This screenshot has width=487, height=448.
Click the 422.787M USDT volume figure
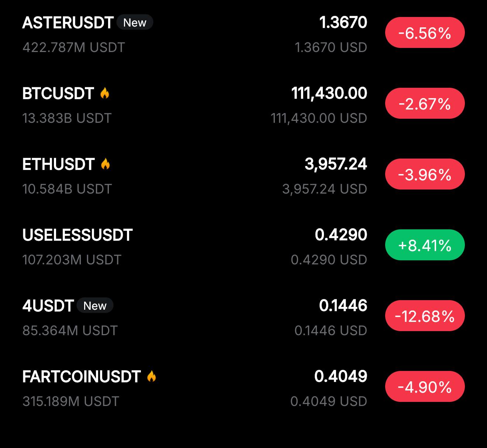tap(74, 48)
